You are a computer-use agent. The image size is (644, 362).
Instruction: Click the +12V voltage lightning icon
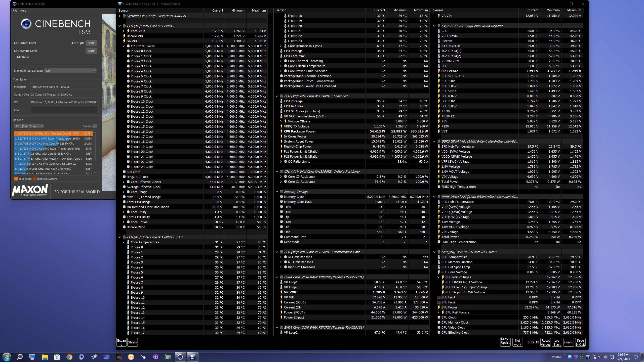point(439,126)
